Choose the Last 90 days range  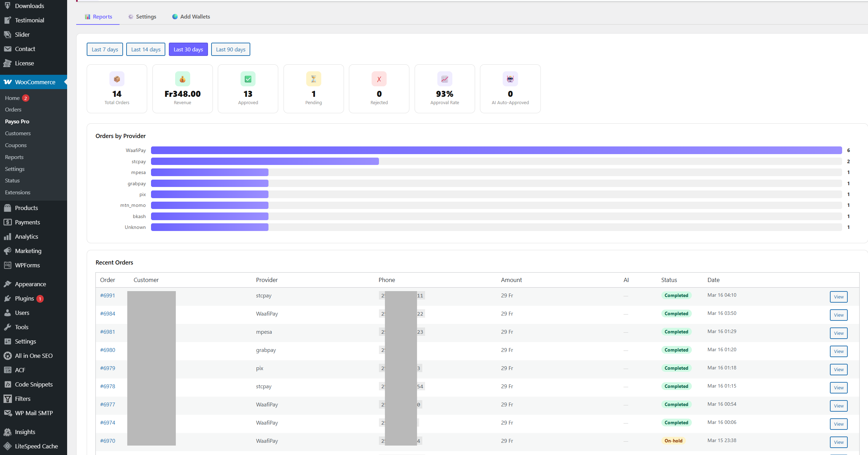[x=230, y=49]
